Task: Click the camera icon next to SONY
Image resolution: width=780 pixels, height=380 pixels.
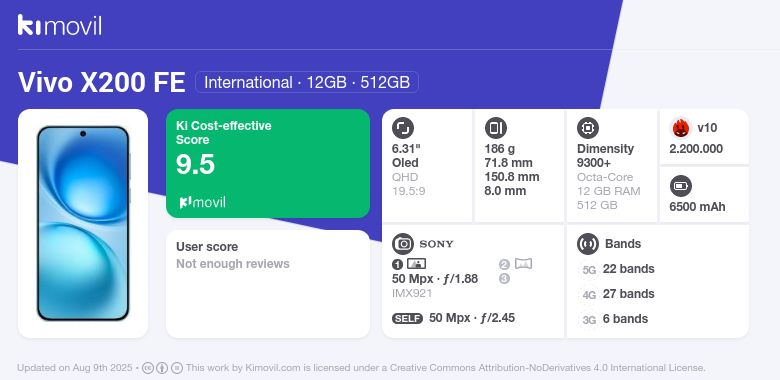Action: [403, 244]
